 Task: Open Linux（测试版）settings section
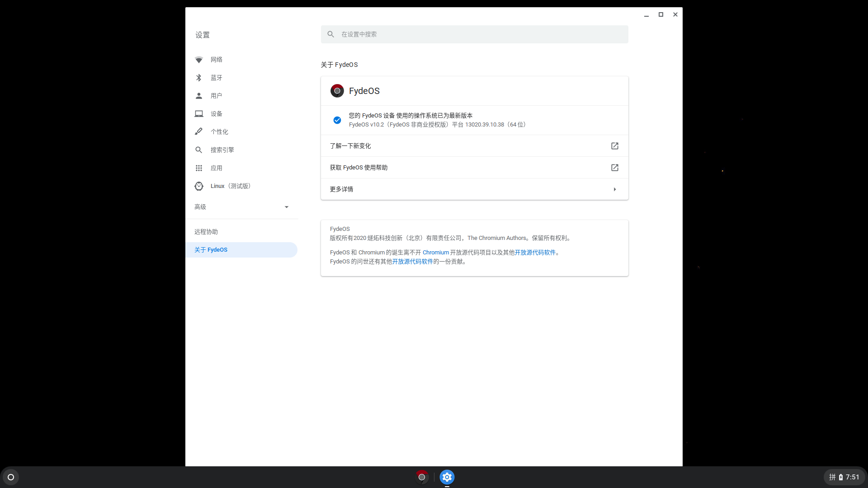click(x=241, y=186)
